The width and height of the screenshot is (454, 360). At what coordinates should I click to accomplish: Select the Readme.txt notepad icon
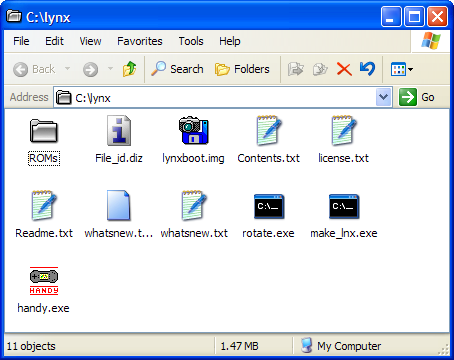[x=44, y=205]
